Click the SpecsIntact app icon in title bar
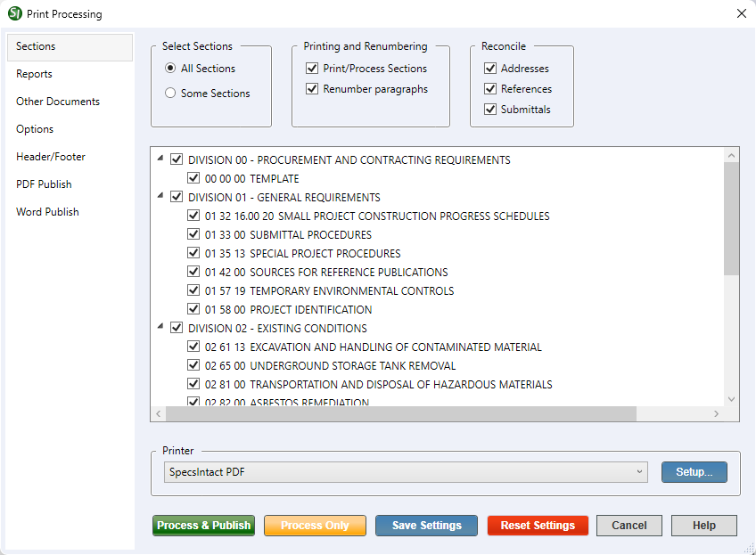 [x=15, y=13]
